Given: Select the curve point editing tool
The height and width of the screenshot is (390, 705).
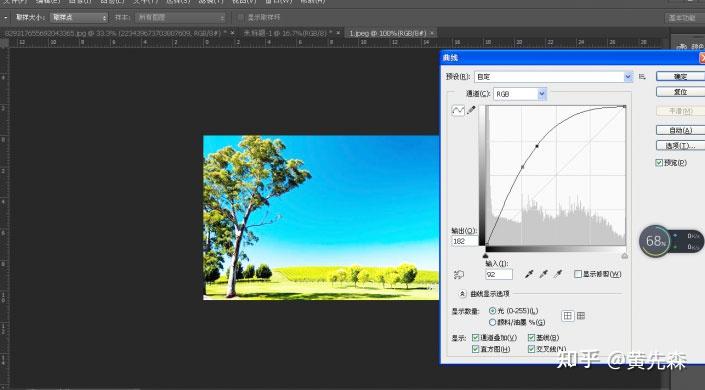Looking at the screenshot, I should coord(458,110).
